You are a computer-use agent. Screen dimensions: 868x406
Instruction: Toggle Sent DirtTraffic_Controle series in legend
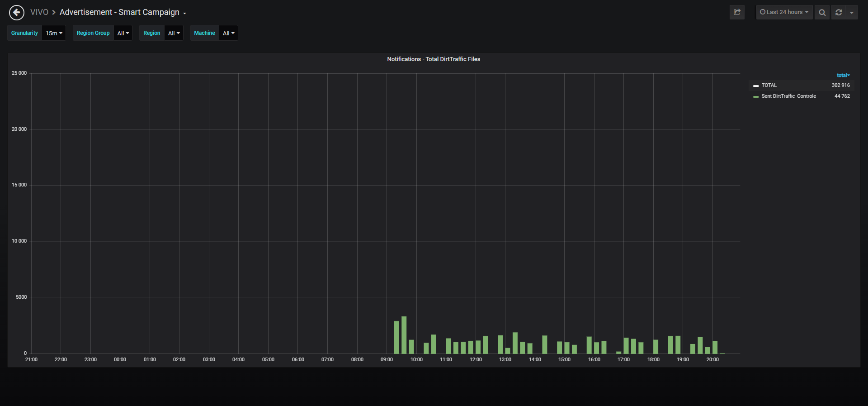point(788,96)
